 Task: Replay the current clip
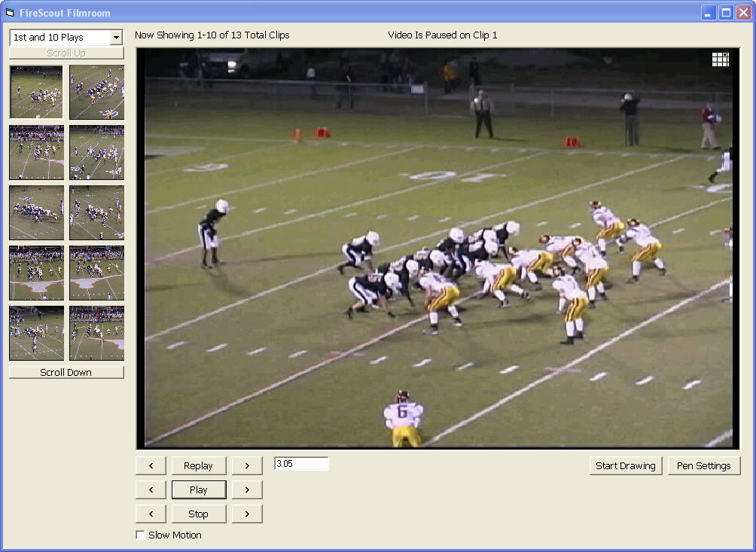click(198, 465)
